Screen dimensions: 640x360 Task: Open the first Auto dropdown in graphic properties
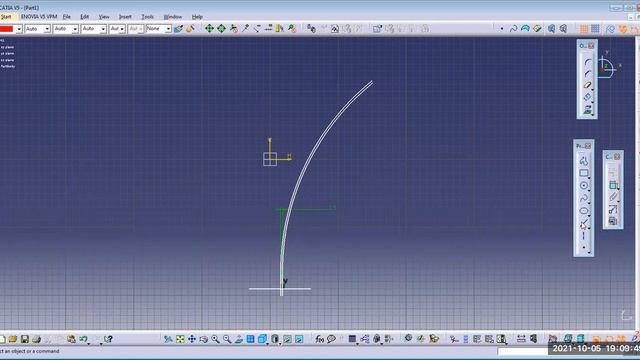point(38,29)
